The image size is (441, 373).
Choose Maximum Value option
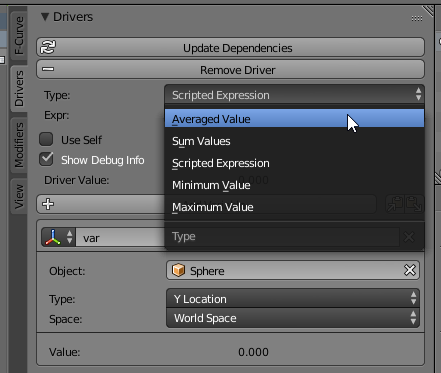[x=294, y=207]
